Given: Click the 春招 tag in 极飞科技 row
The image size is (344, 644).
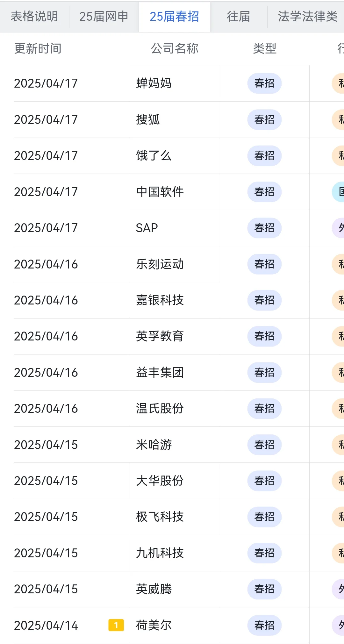Looking at the screenshot, I should (264, 517).
